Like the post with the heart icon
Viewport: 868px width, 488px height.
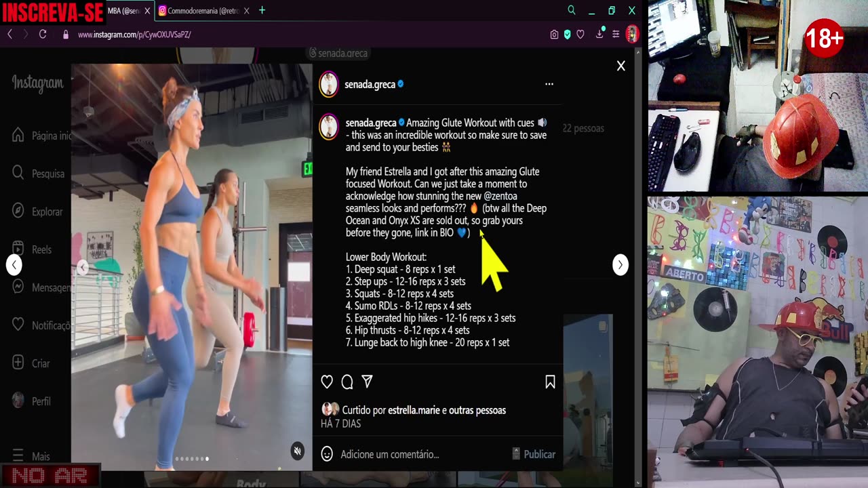pyautogui.click(x=327, y=382)
